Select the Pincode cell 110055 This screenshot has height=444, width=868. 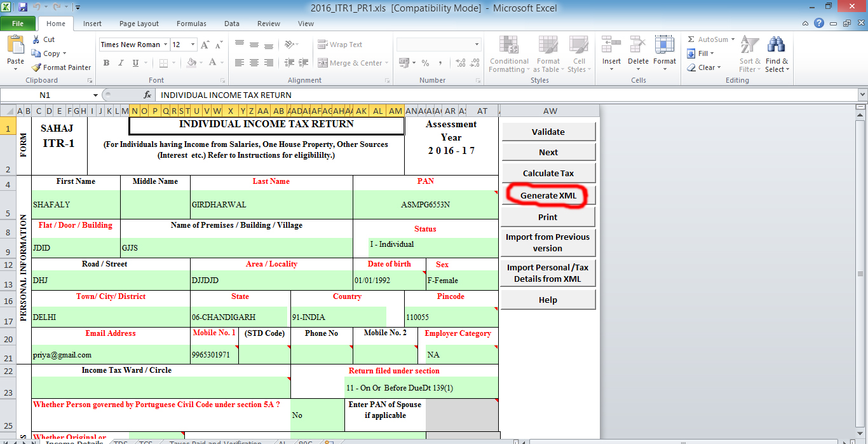point(451,316)
